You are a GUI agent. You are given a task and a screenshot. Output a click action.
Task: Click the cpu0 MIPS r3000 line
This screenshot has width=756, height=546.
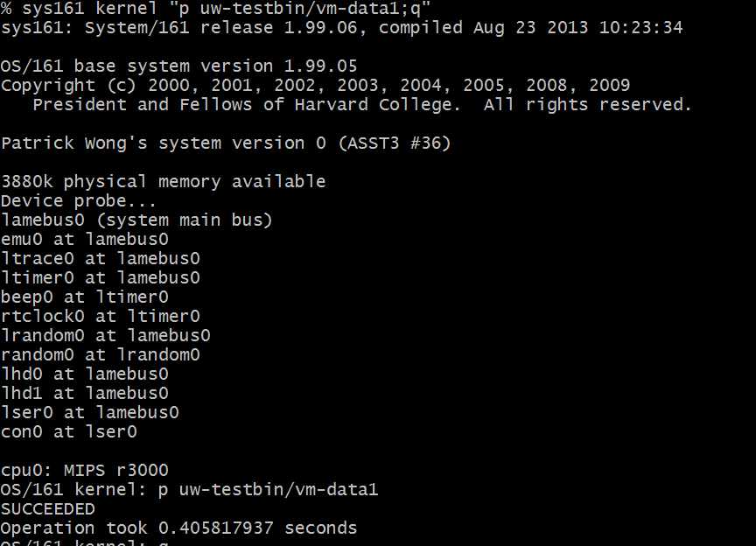[84, 470]
